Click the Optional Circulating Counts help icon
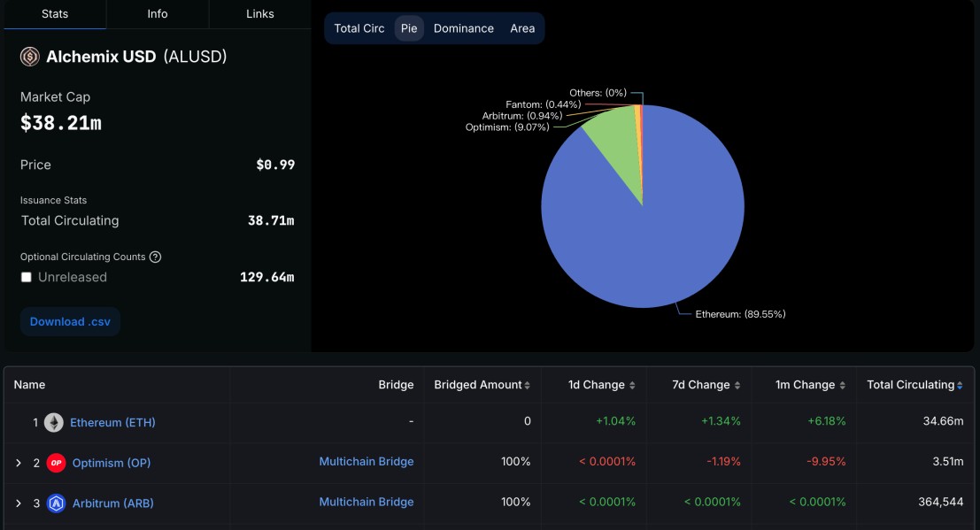 (156, 257)
